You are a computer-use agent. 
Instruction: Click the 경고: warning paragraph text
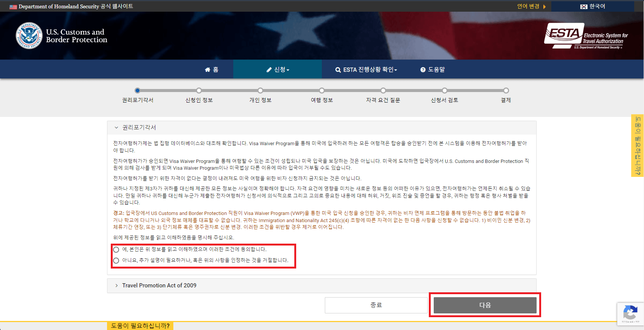(322, 220)
